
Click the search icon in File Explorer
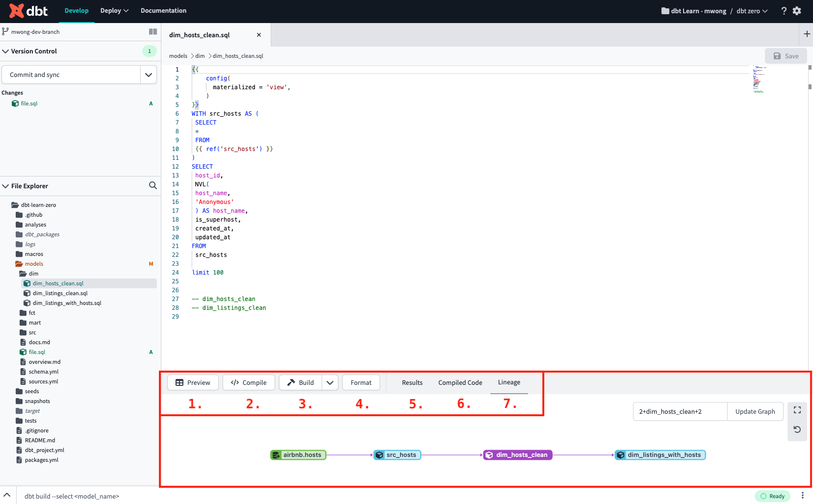152,186
